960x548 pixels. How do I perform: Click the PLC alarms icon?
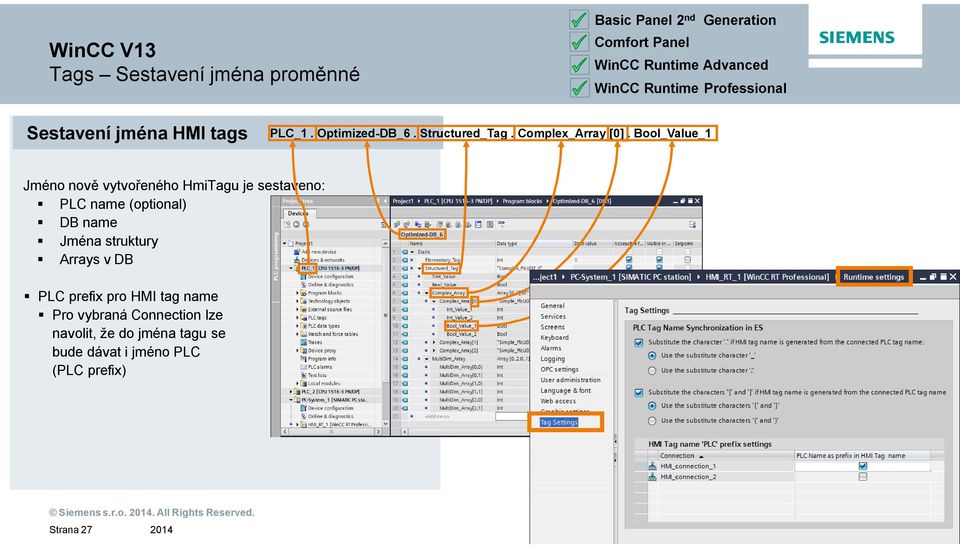(304, 367)
